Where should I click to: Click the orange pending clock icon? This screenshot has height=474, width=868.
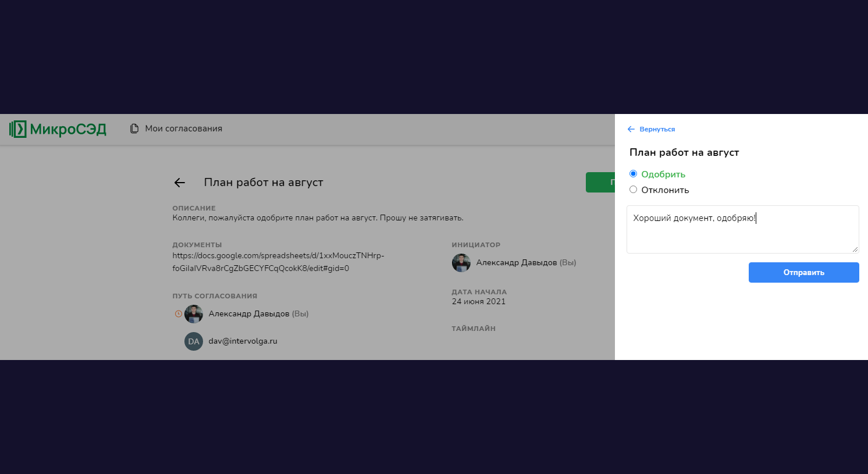(178, 314)
